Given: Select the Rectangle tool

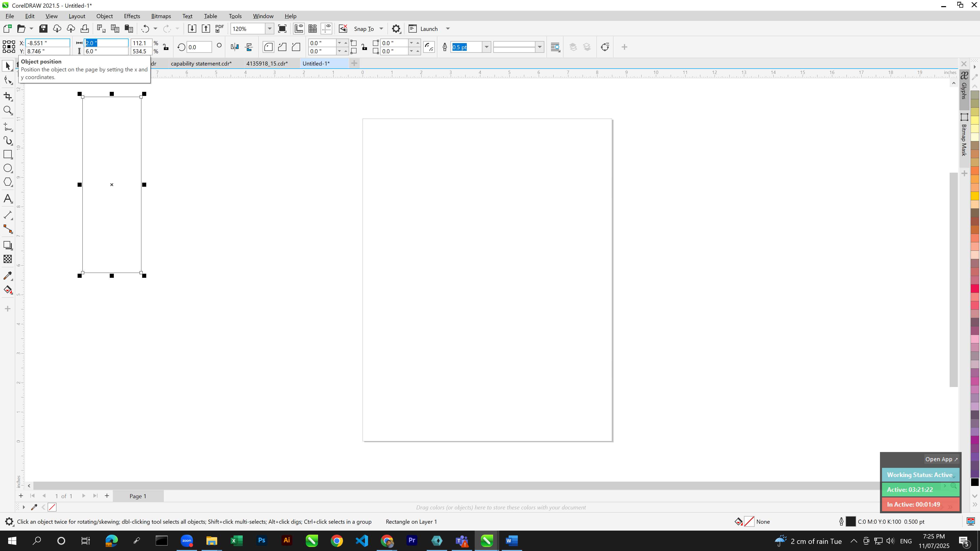Looking at the screenshot, I should pyautogui.click(x=8, y=154).
